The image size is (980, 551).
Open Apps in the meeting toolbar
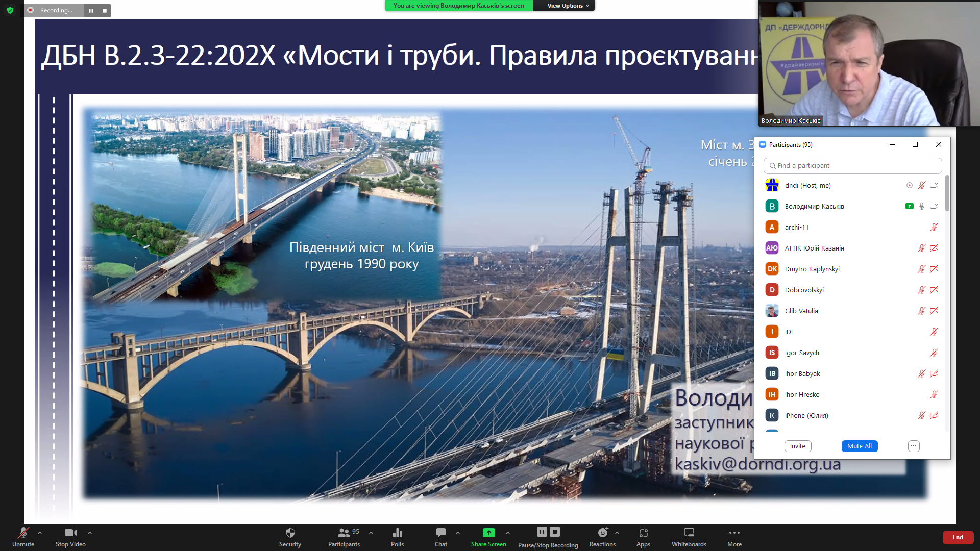643,533
